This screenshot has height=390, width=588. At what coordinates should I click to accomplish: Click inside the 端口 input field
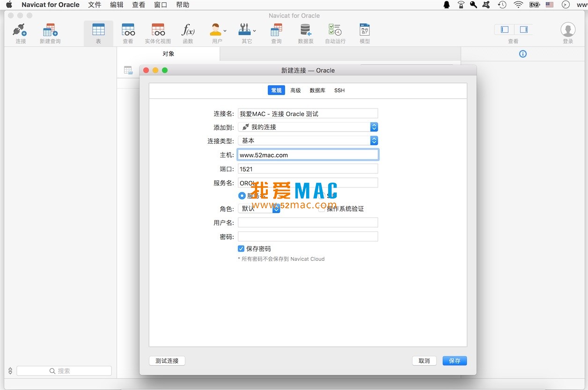[x=308, y=169]
